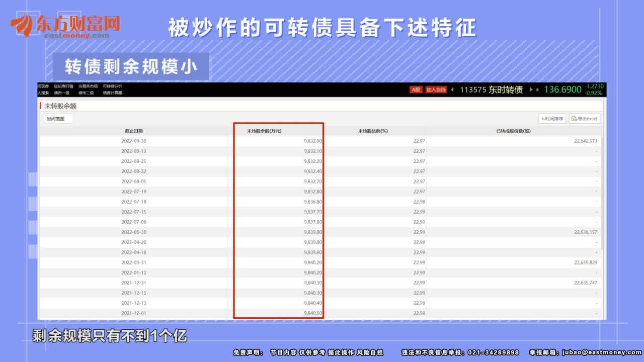Open the 时间范围 selector

pos(57,119)
